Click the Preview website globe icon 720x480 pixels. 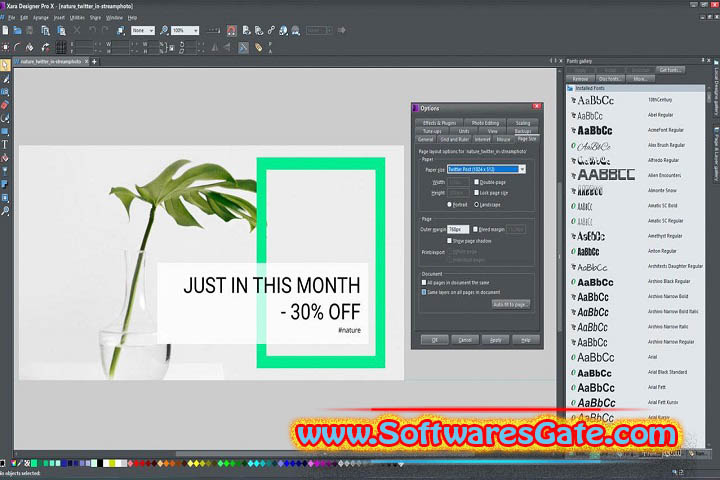click(283, 30)
